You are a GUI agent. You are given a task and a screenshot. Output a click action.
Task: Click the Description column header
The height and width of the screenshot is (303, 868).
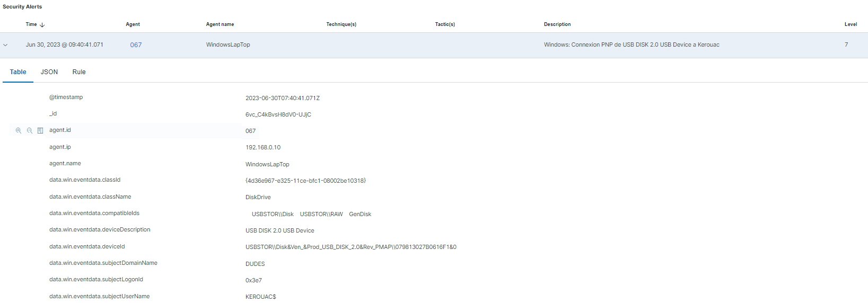pos(557,24)
